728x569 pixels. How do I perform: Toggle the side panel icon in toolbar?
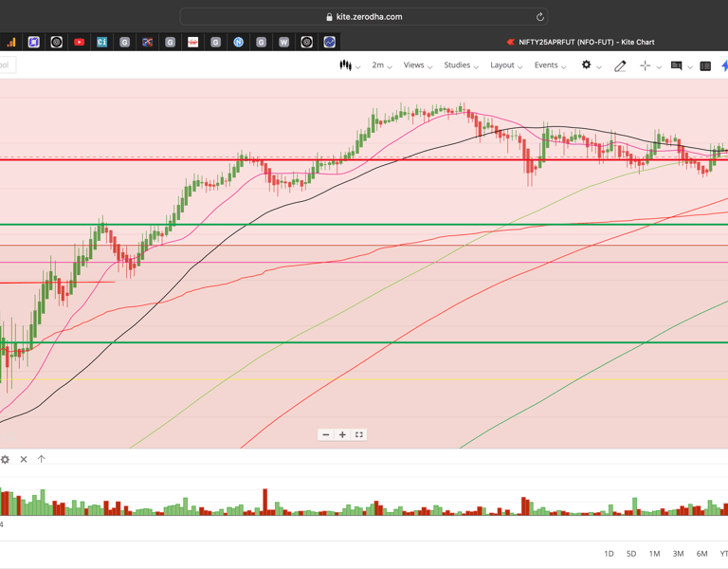(705, 66)
